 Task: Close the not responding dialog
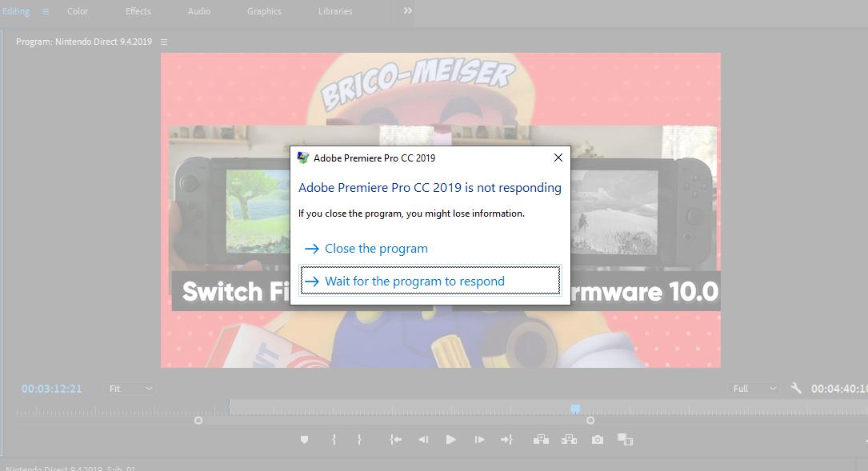[558, 158]
